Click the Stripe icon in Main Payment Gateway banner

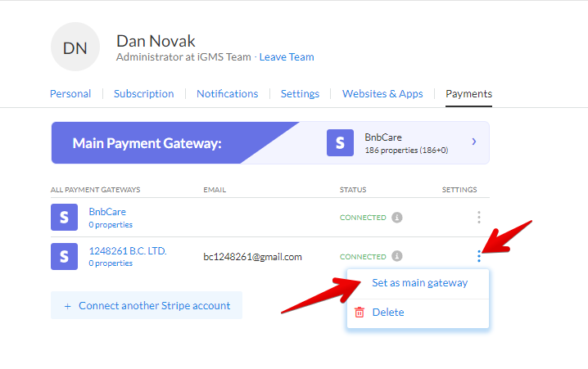(340, 143)
